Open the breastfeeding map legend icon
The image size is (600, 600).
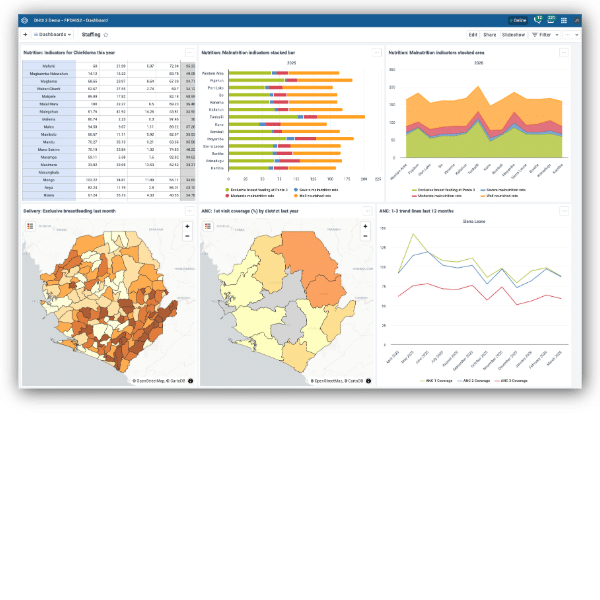[29, 227]
